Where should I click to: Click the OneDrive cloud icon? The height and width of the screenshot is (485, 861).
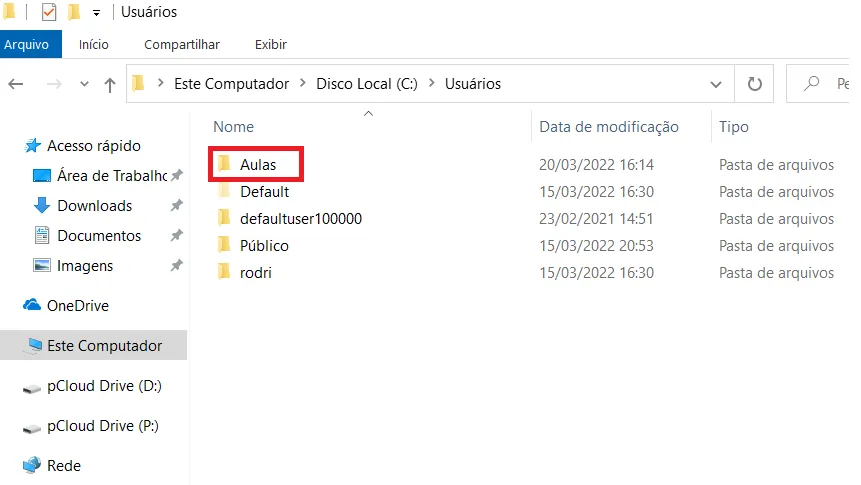coord(32,305)
